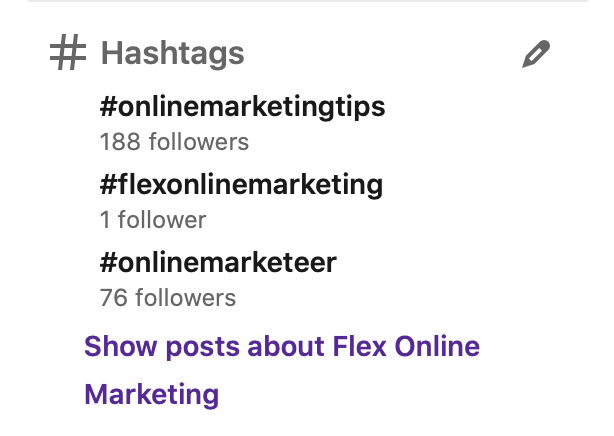The width and height of the screenshot is (614, 436).
Task: View posts via the purple Show posts link
Action: (282, 370)
